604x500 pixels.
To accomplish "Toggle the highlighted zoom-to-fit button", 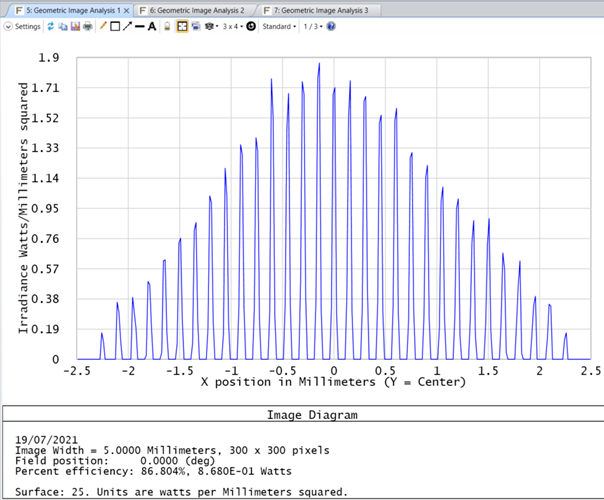I will pos(183,27).
